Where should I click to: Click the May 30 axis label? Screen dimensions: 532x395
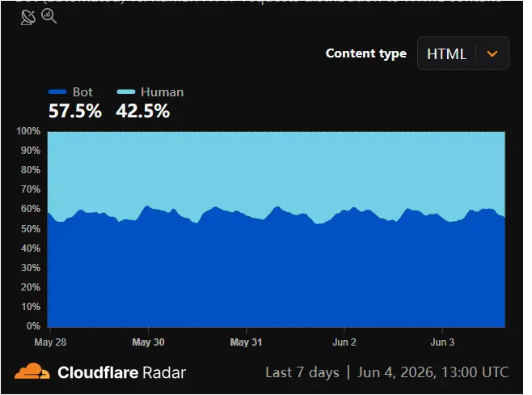pos(148,342)
